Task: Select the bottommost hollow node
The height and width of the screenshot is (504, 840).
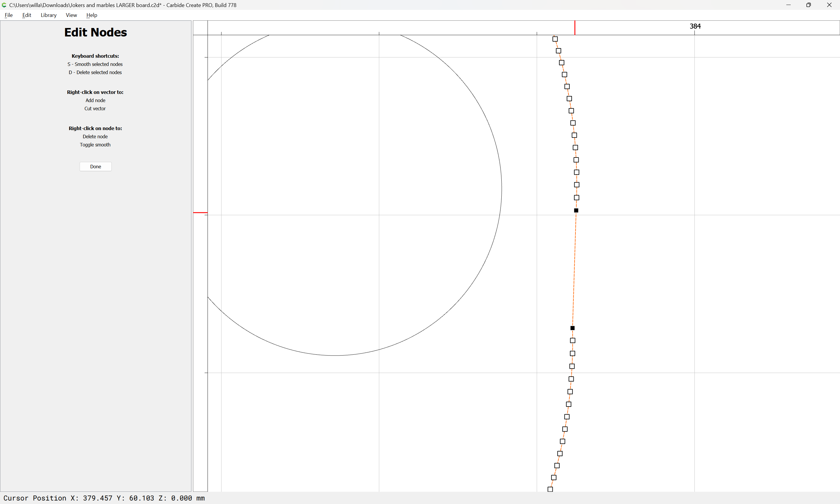Action: pyautogui.click(x=550, y=489)
